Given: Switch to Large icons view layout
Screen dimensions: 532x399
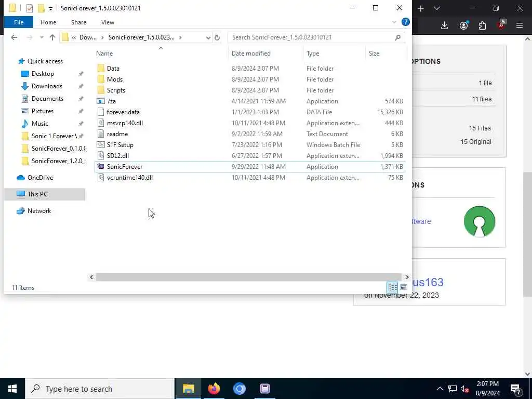Looking at the screenshot, I should click(403, 287).
